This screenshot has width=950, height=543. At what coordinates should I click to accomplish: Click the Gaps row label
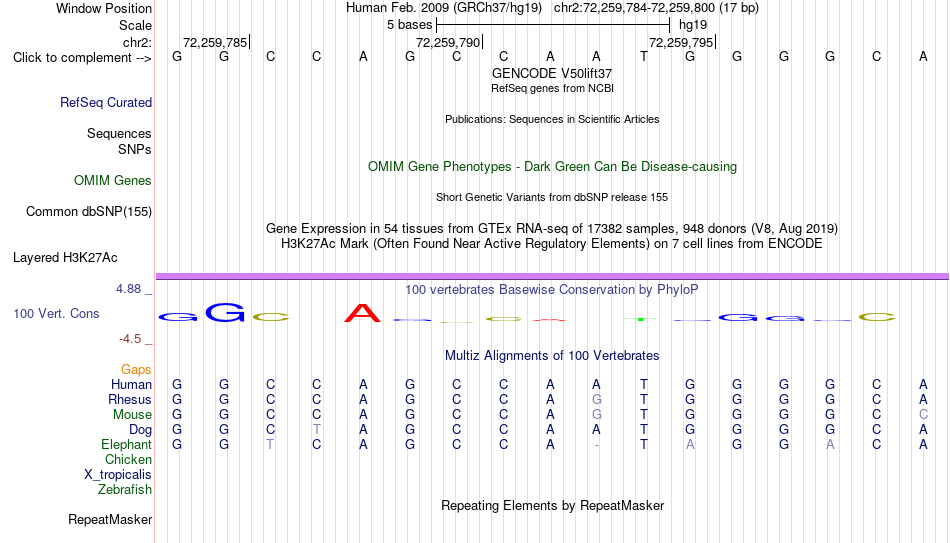tap(136, 370)
